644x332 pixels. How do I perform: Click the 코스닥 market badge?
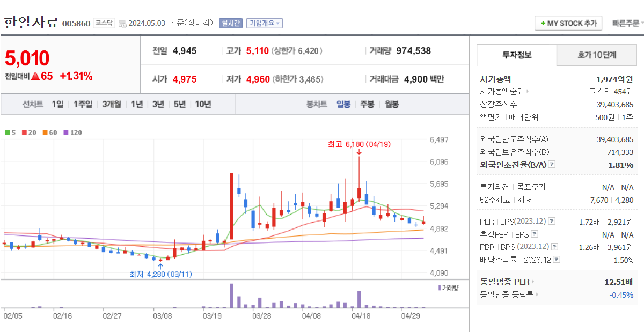pos(104,23)
